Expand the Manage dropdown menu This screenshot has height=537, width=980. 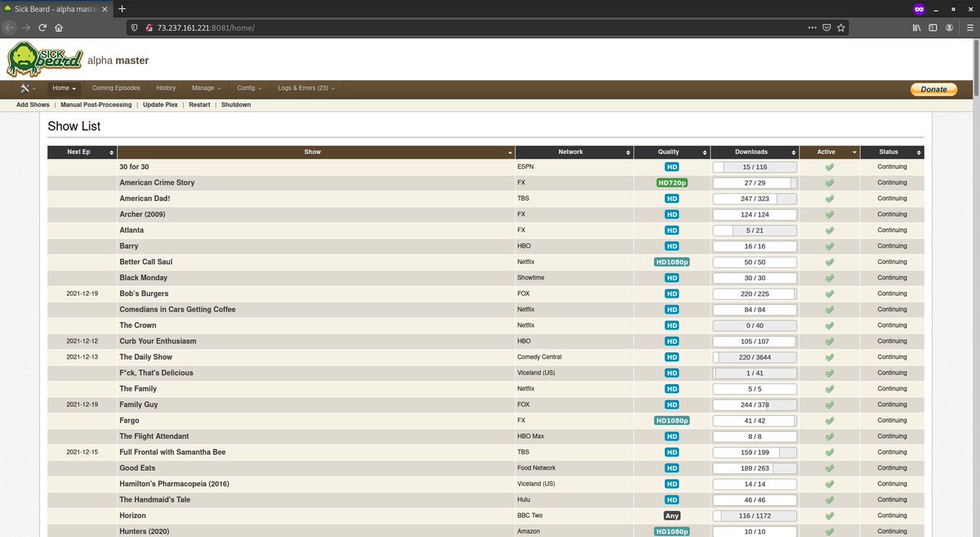(x=206, y=88)
